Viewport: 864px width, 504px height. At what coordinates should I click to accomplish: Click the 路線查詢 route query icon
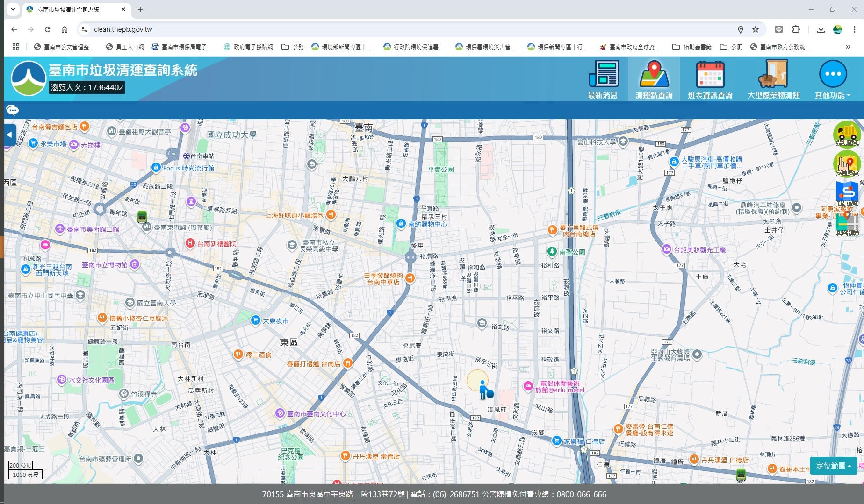point(847,194)
